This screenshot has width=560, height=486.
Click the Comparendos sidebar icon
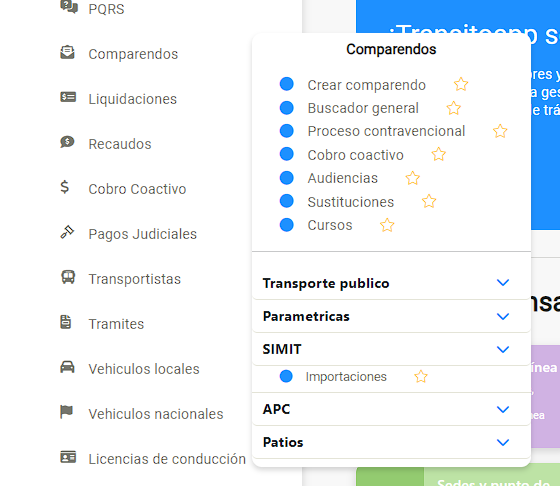(68, 52)
